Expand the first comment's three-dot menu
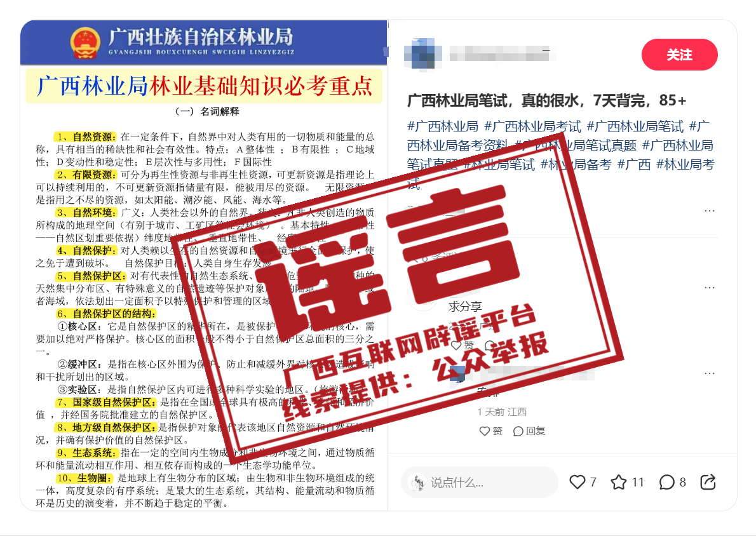The width and height of the screenshot is (756, 536). 709,211
